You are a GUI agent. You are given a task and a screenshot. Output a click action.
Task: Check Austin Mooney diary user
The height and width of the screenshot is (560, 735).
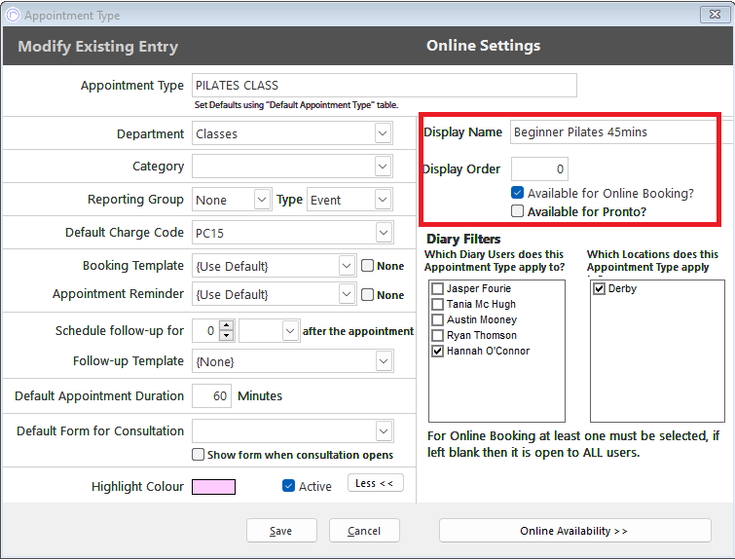point(437,319)
